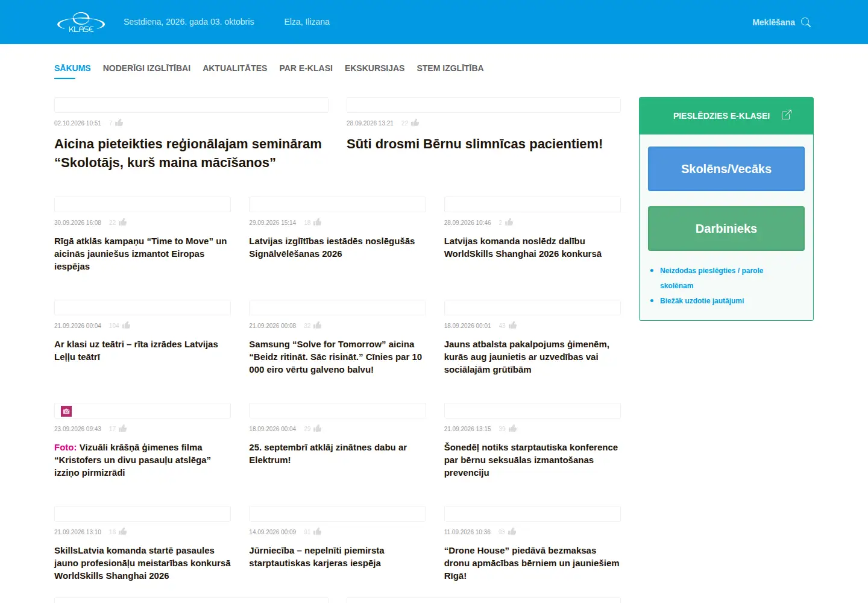Click thumbnail above Ar klasi uz teātri article

click(x=142, y=308)
